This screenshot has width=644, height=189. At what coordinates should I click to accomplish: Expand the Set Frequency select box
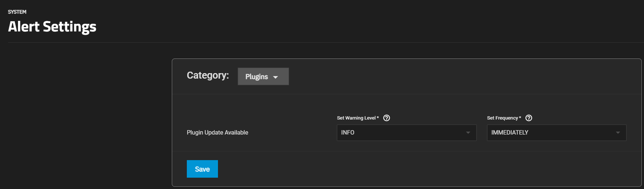(556, 133)
